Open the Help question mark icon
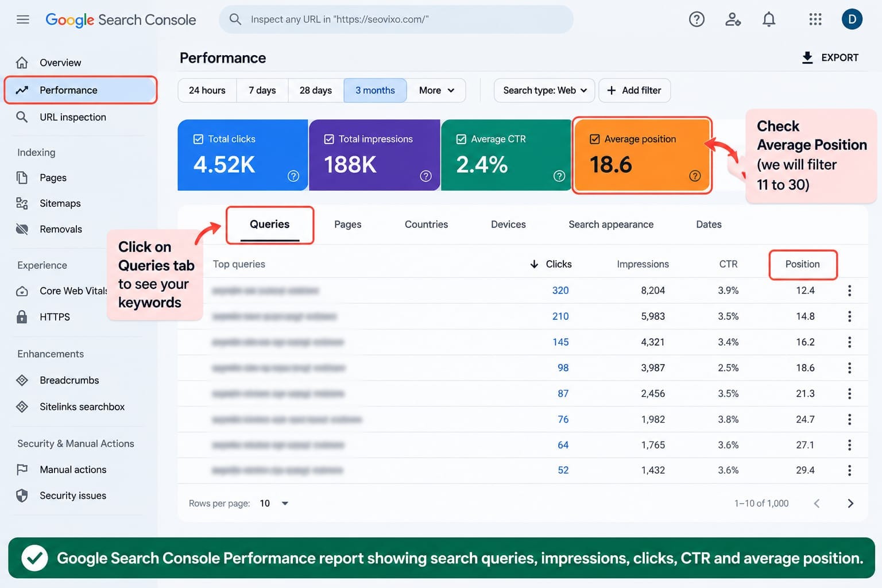 tap(697, 20)
